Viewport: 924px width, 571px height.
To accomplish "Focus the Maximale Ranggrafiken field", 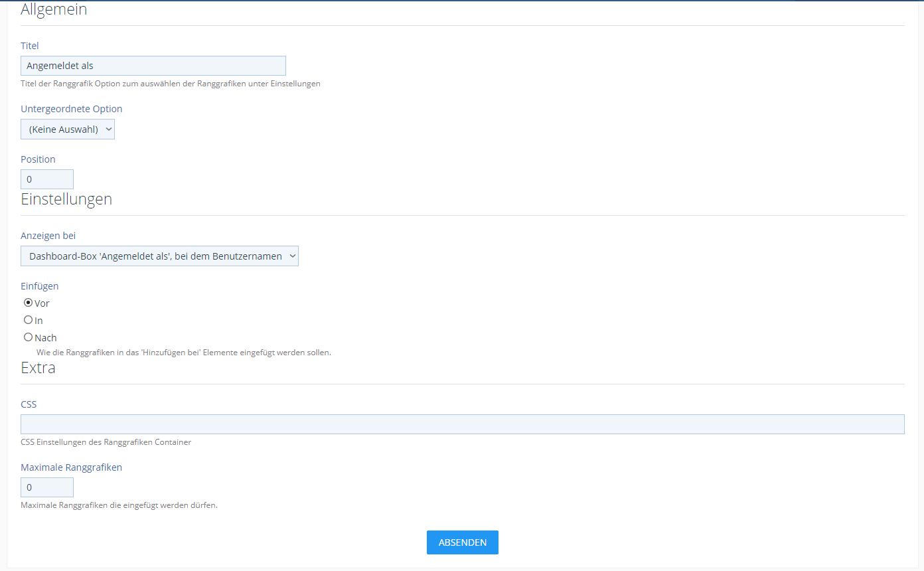I will point(47,487).
